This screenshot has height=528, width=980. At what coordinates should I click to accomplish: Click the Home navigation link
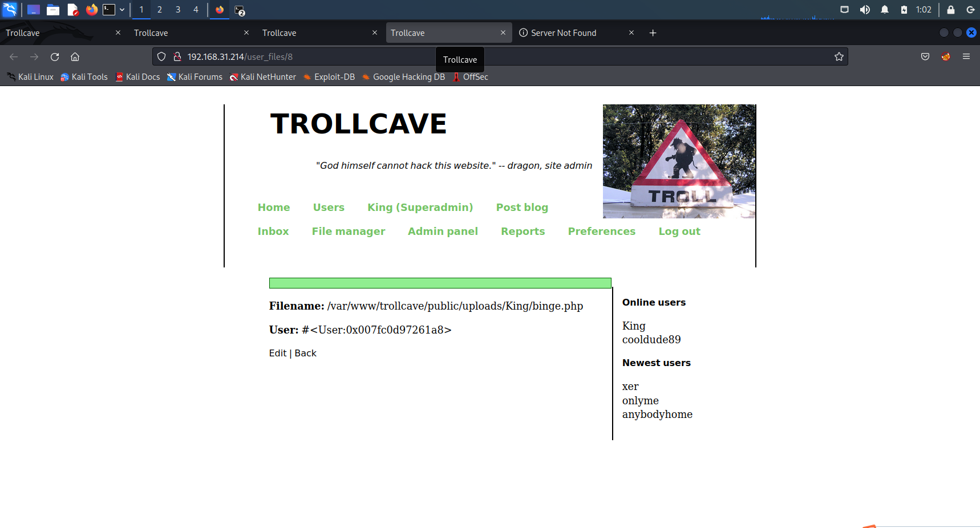[x=274, y=208]
